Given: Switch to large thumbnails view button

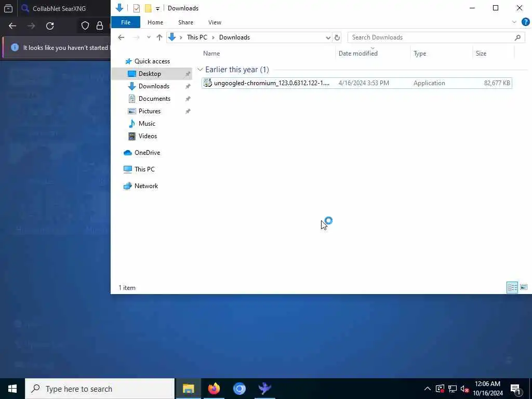Looking at the screenshot, I should pos(524,287).
